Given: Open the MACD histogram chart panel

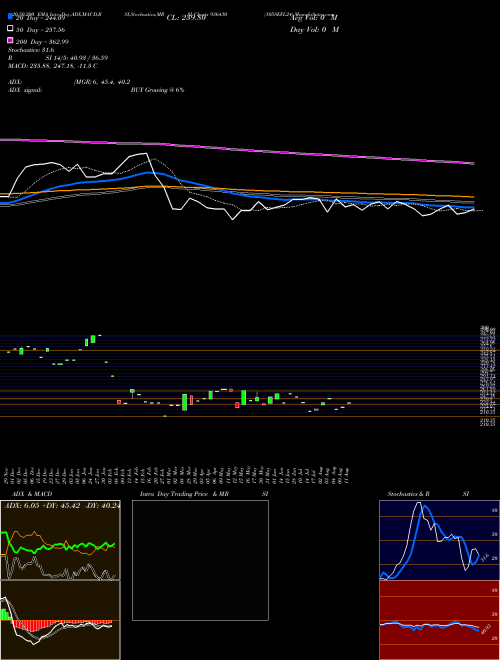Looking at the screenshot, I should (x=60, y=620).
